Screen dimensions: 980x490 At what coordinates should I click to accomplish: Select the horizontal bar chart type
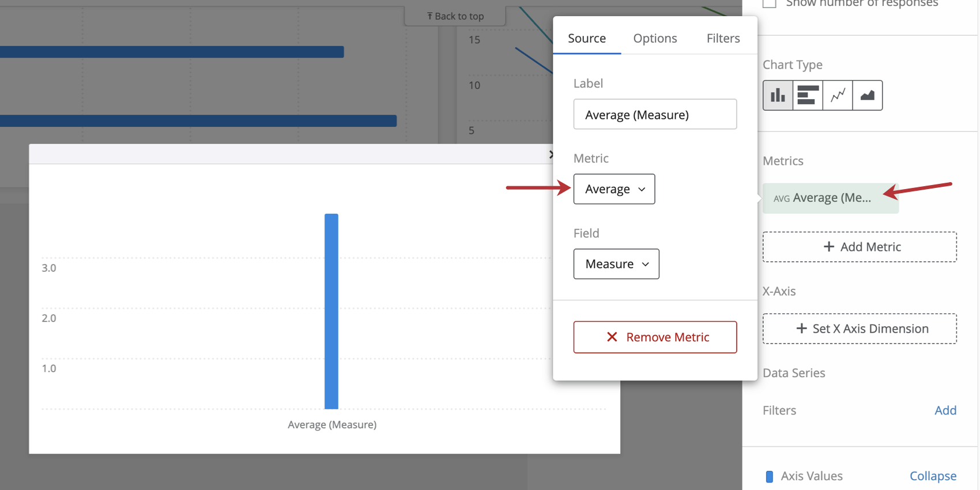pos(808,95)
